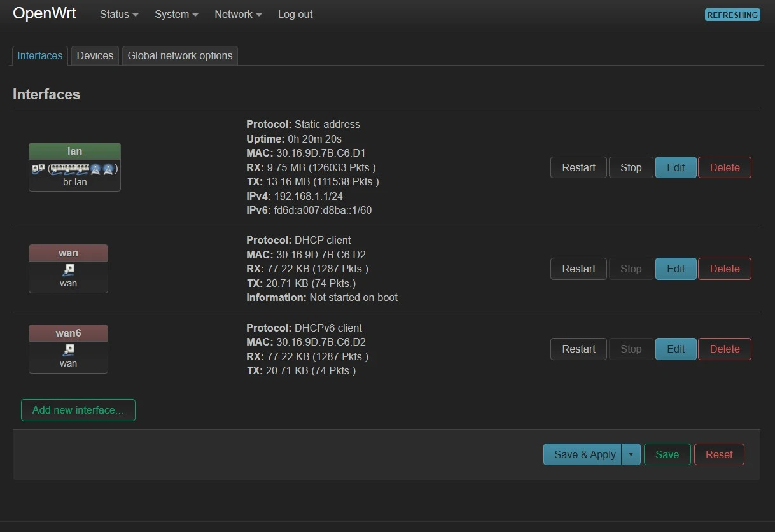775x532 pixels.
Task: Click the rightmost wireless antenna icon in lan
Action: 108,169
